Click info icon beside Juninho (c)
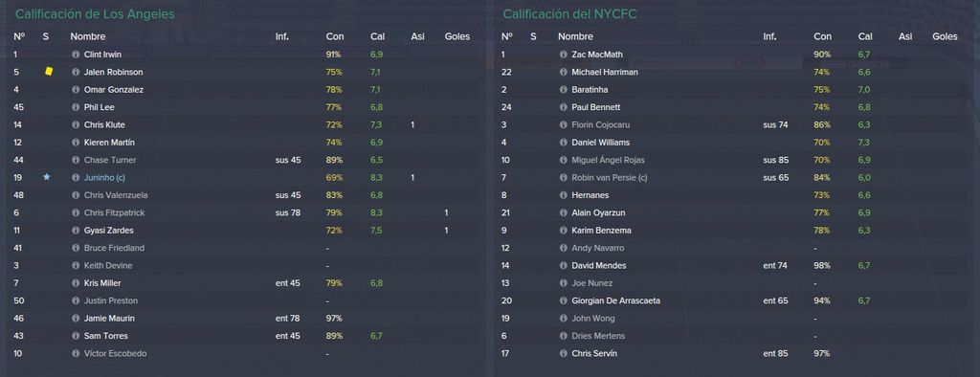The height and width of the screenshot is (377, 980). tap(76, 178)
